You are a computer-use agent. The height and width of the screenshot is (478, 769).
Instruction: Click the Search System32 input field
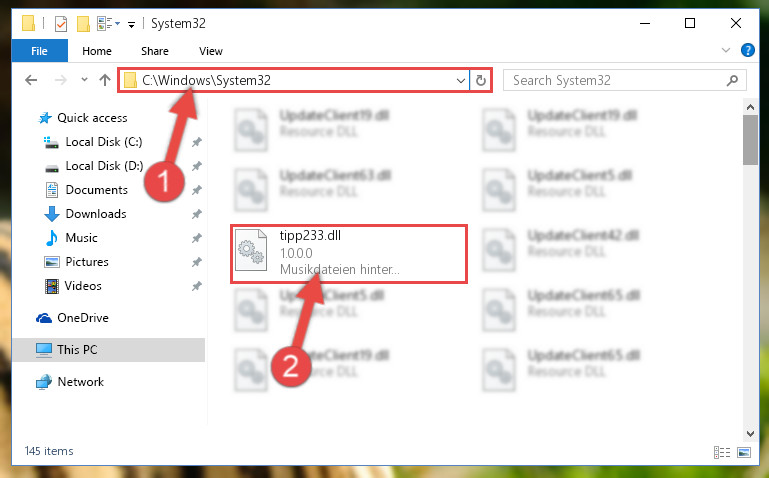pos(617,80)
